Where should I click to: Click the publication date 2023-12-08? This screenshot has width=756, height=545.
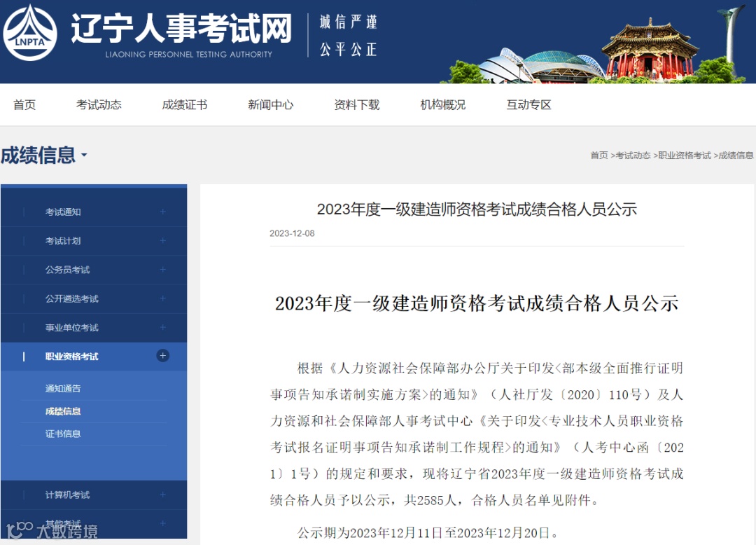click(x=292, y=234)
